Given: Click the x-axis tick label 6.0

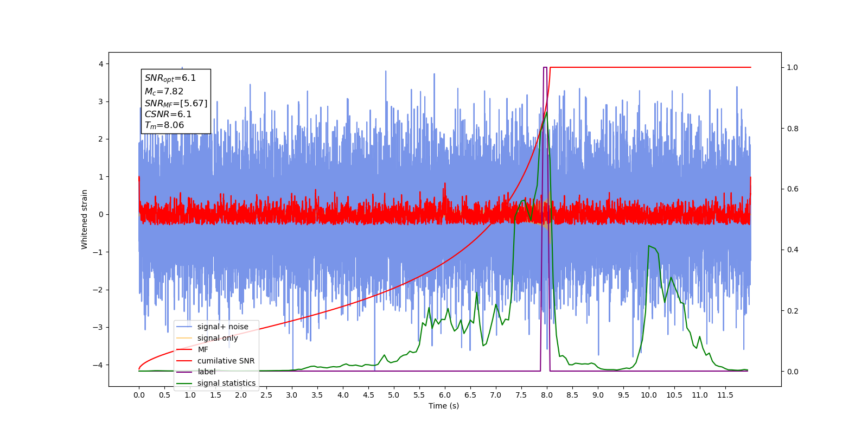Looking at the screenshot, I should (x=445, y=395).
